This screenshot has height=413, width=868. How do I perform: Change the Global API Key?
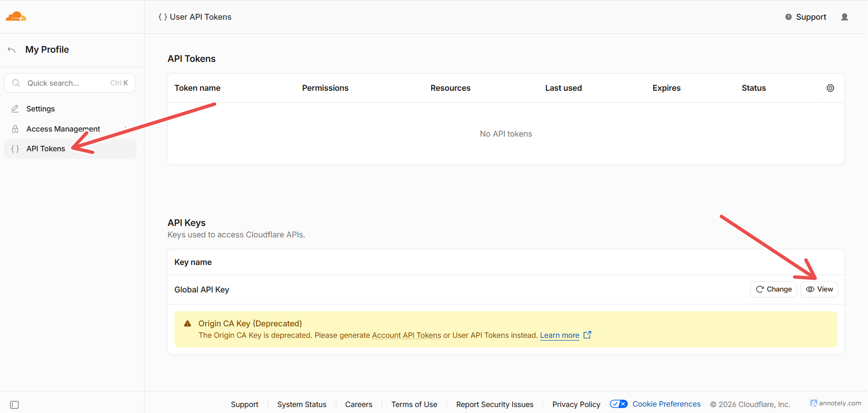773,289
